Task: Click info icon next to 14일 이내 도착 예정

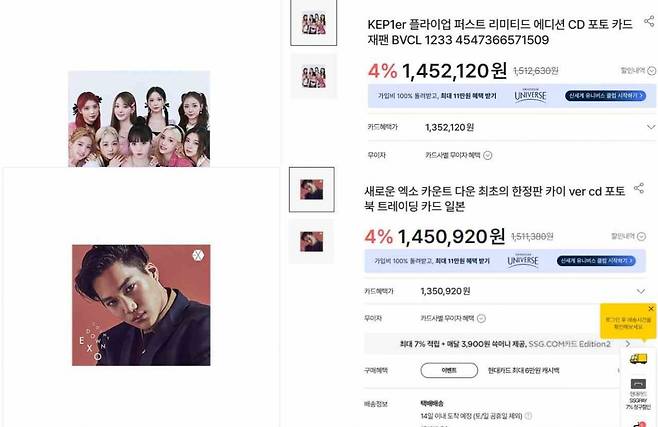Action: [x=529, y=416]
